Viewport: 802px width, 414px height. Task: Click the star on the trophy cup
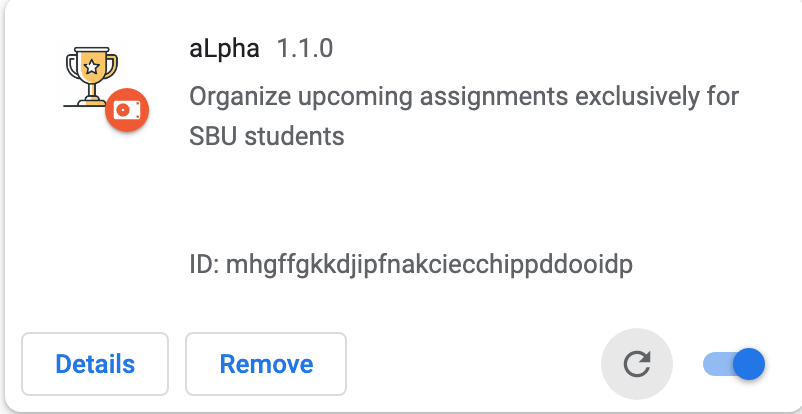point(92,67)
